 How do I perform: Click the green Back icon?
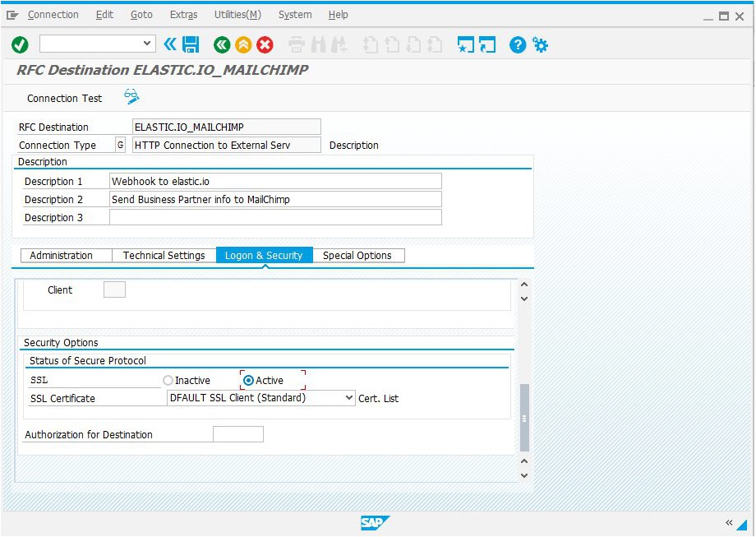point(222,45)
